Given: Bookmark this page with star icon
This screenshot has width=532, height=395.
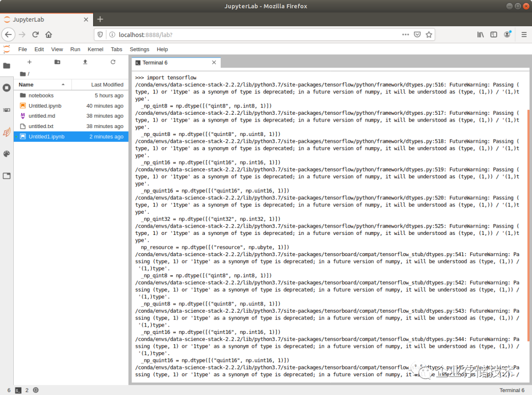Looking at the screenshot, I should click(429, 34).
